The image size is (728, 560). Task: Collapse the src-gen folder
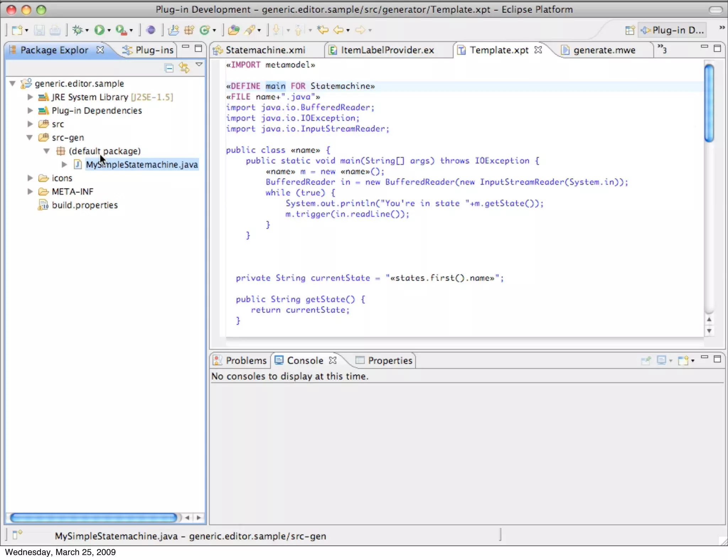point(30,138)
